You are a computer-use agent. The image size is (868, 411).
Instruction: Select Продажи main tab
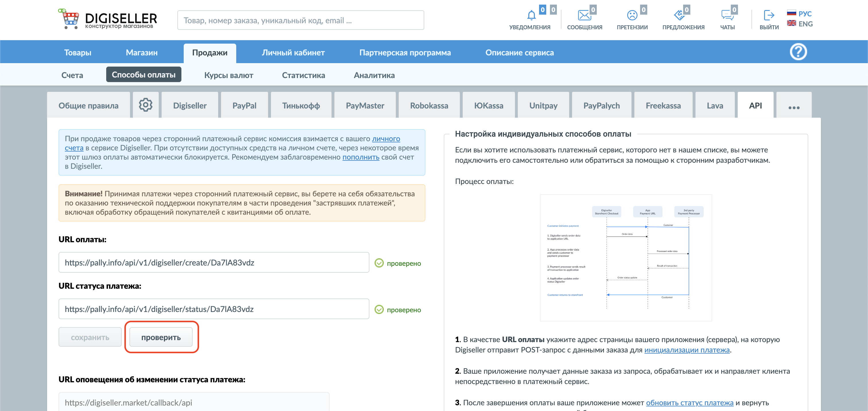pos(210,53)
